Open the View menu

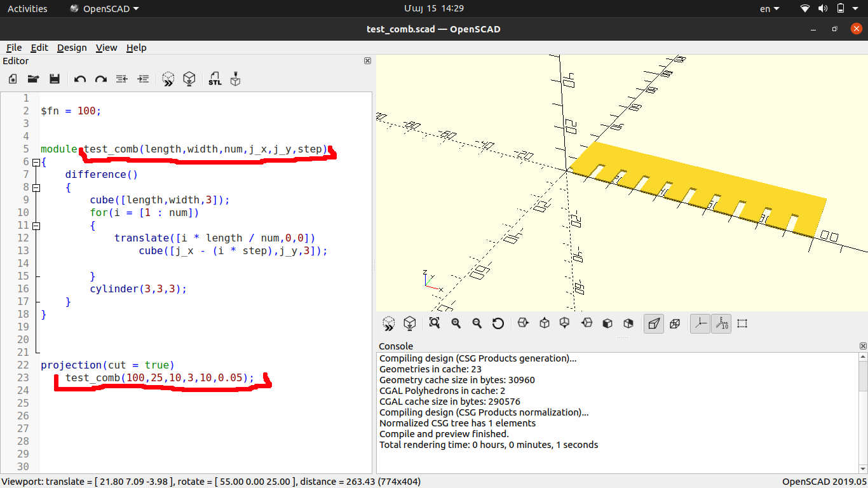(x=106, y=48)
